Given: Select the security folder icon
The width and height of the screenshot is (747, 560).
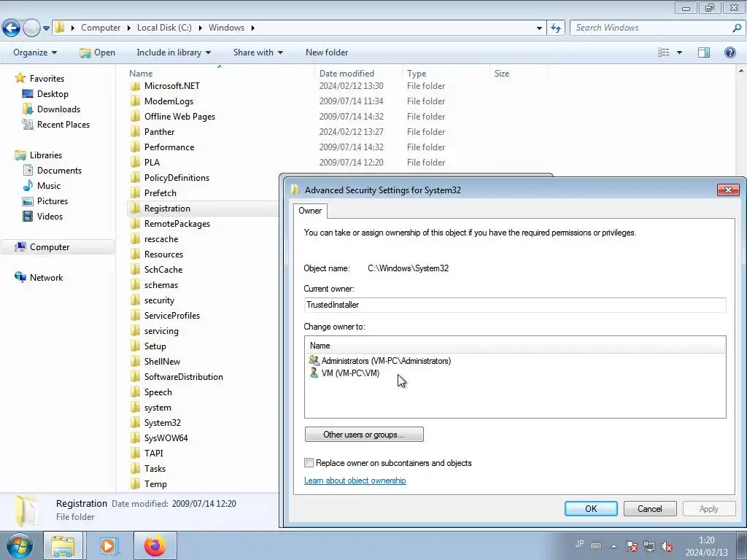Looking at the screenshot, I should [135, 300].
